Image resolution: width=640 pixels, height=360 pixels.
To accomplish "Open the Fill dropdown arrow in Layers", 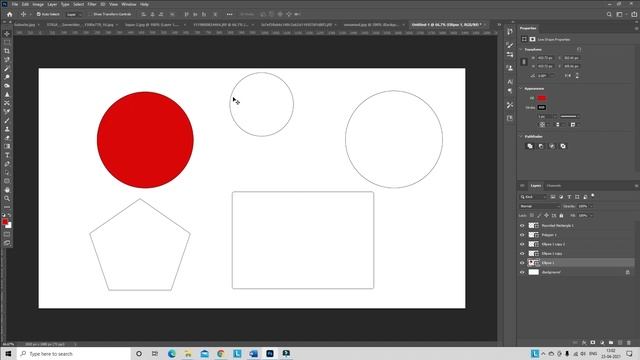I will (x=591, y=216).
